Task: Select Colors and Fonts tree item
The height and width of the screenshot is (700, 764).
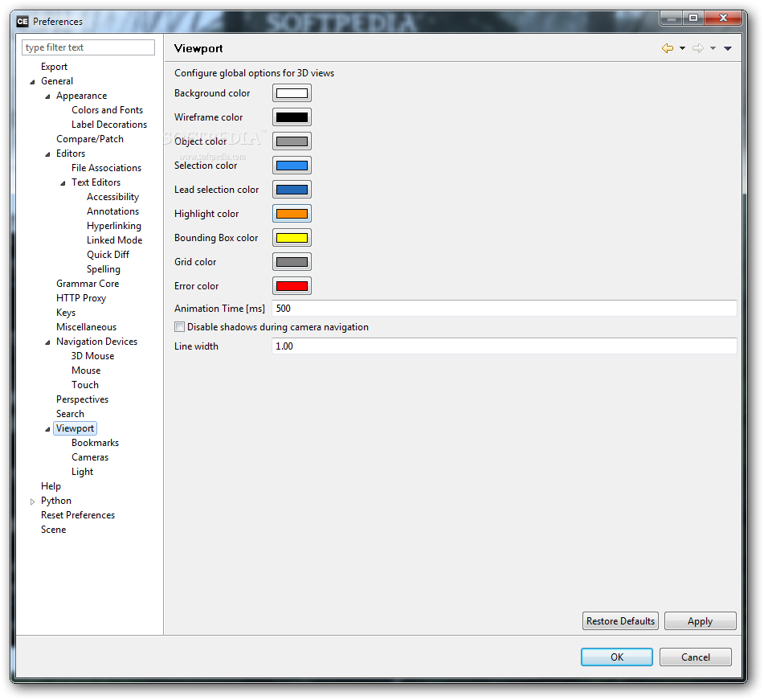Action: click(x=107, y=110)
